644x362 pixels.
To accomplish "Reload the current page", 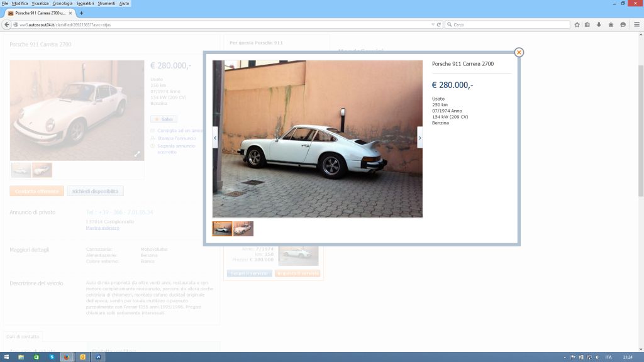I will coord(438,25).
